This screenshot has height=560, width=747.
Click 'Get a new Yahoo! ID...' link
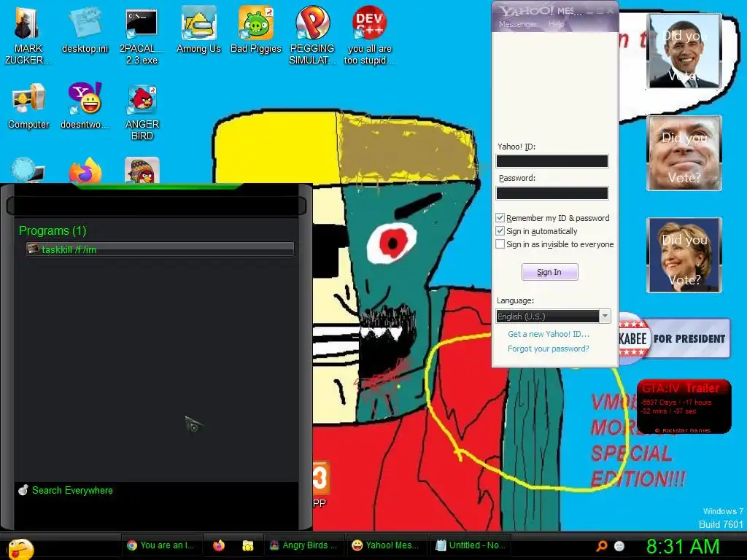[x=549, y=334]
